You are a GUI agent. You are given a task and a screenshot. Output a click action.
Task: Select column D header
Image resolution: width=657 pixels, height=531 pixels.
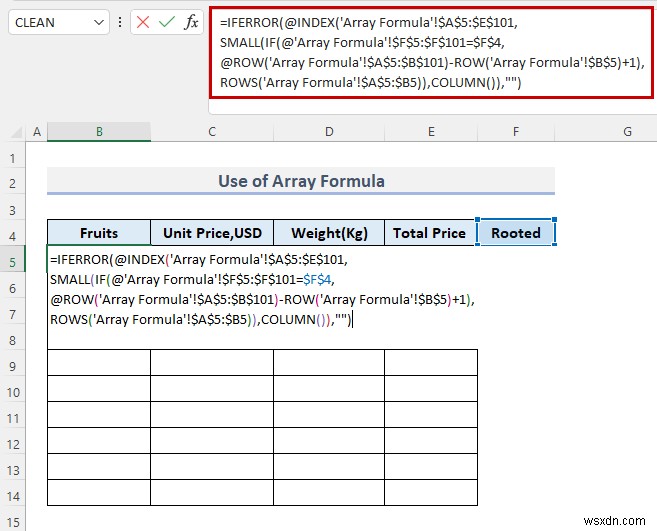tap(329, 132)
